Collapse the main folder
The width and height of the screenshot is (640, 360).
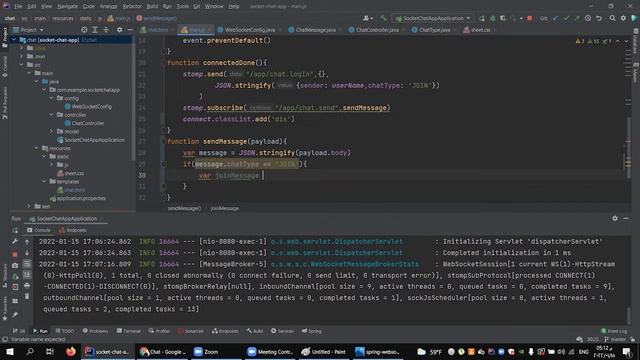click(x=29, y=73)
